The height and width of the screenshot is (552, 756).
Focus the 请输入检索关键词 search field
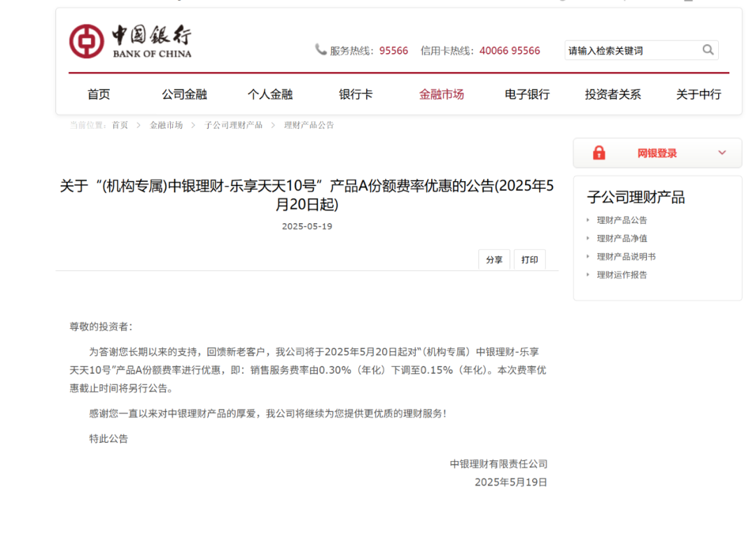point(641,50)
